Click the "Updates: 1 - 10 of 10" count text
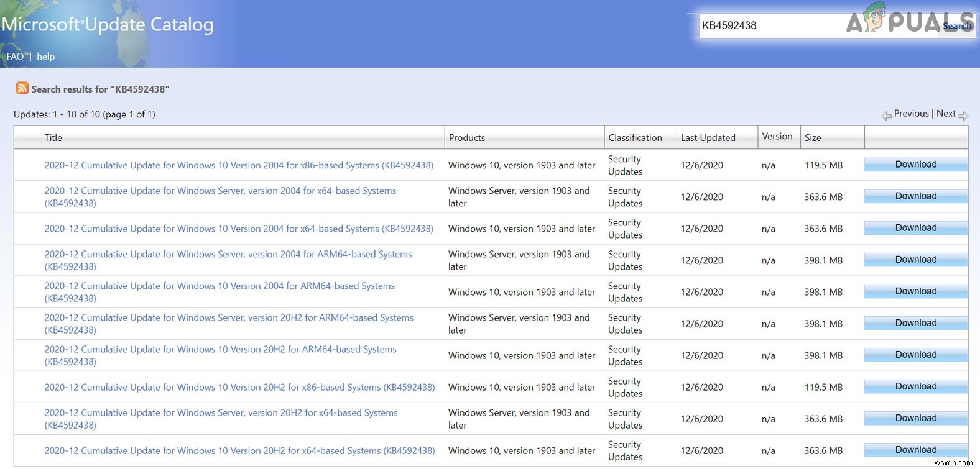Viewport: 980px width, 469px height. (x=85, y=114)
